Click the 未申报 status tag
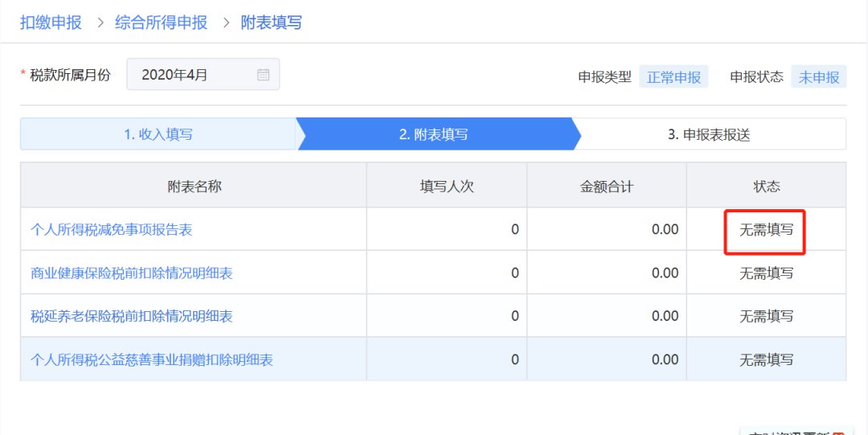Image resolution: width=868 pixels, height=435 pixels. click(x=818, y=77)
